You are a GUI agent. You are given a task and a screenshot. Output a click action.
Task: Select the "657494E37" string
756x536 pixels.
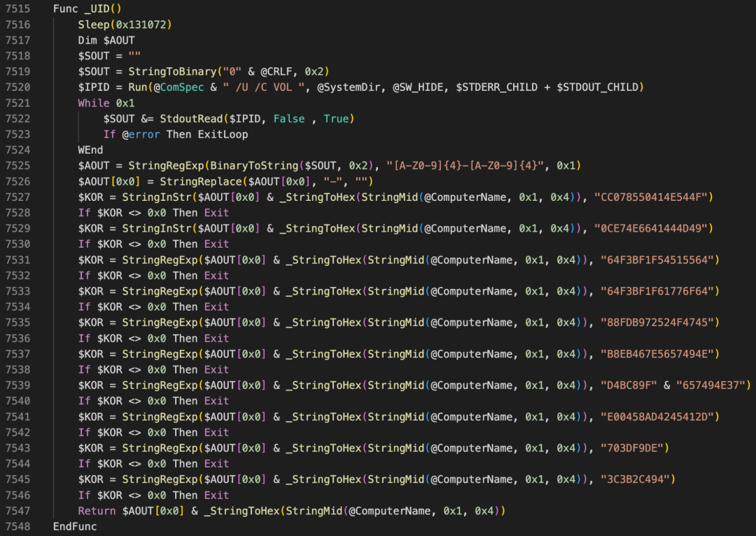coord(710,385)
